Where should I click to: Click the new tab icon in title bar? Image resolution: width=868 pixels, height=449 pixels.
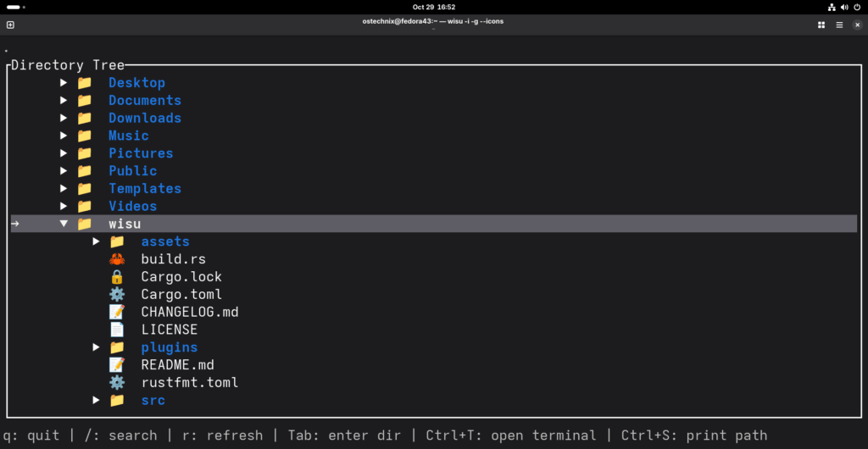tap(10, 25)
